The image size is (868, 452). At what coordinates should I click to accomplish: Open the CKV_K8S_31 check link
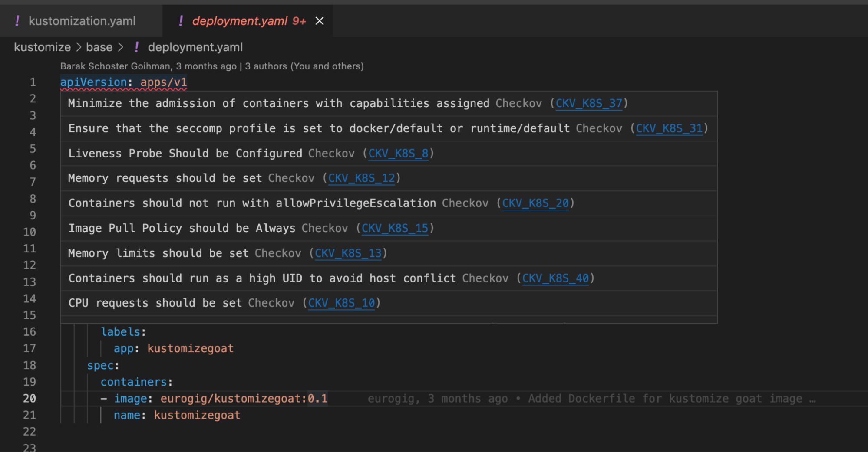pyautogui.click(x=669, y=128)
